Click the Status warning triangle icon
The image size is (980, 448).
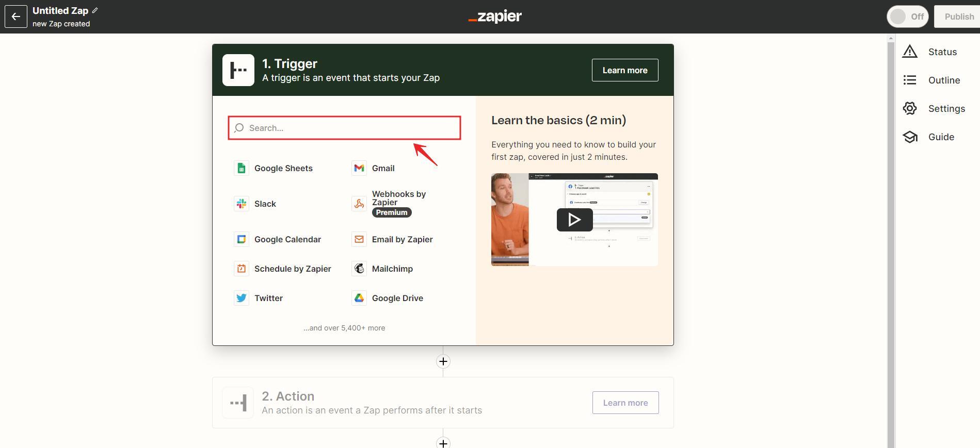(910, 52)
